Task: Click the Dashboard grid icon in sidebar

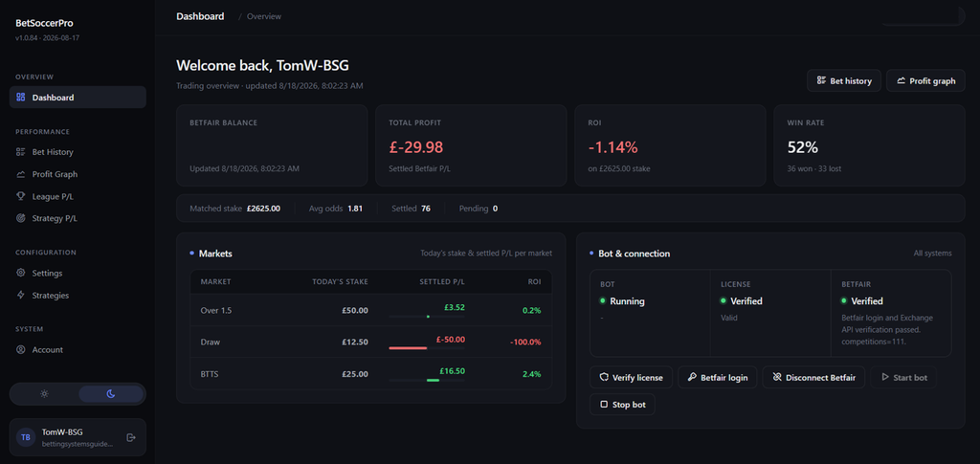Action: click(21, 98)
